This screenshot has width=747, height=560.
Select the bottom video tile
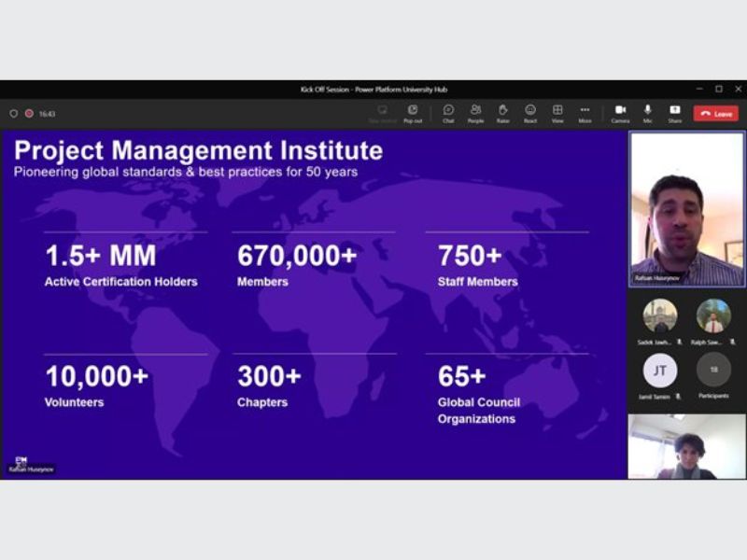pos(687,446)
